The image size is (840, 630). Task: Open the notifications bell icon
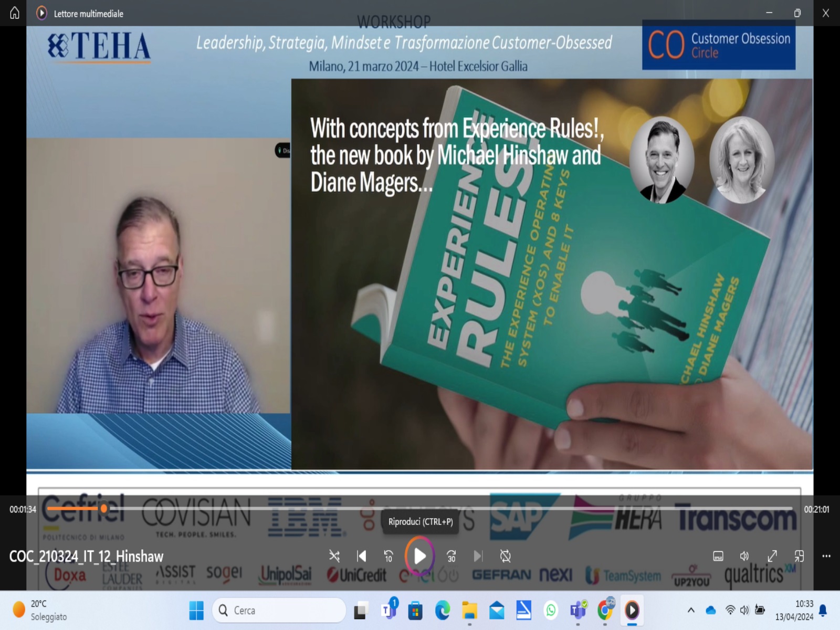click(823, 610)
